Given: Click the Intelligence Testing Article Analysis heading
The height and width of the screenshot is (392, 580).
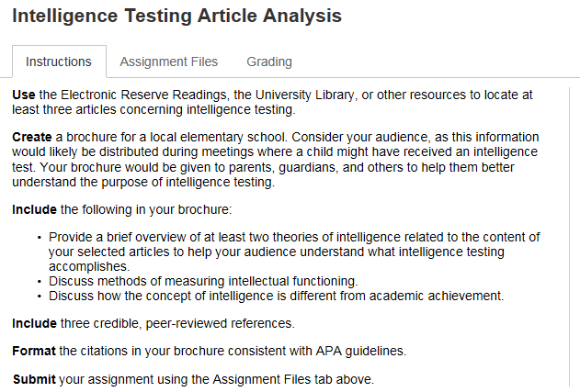Looking at the screenshot, I should pyautogui.click(x=177, y=17).
